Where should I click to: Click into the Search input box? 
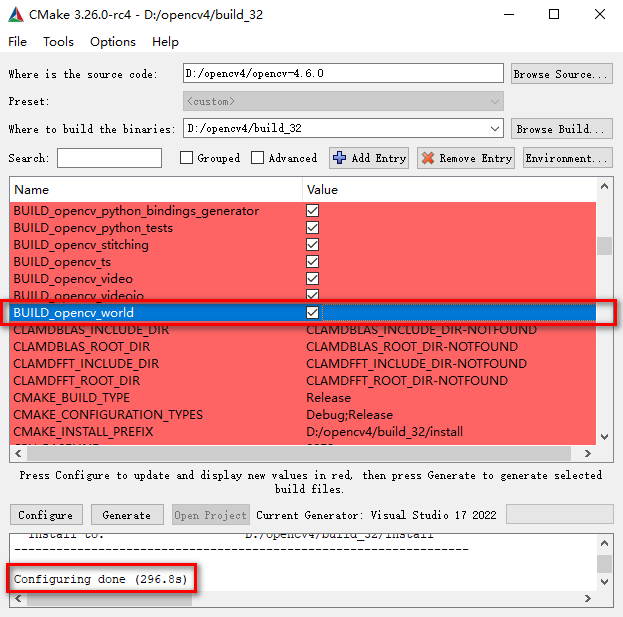click(109, 158)
